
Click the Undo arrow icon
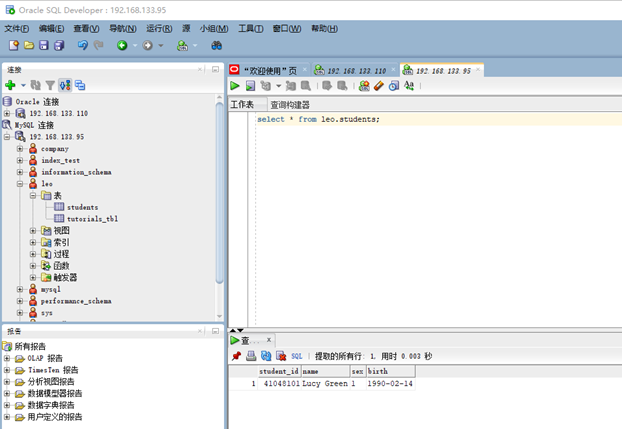[83, 45]
